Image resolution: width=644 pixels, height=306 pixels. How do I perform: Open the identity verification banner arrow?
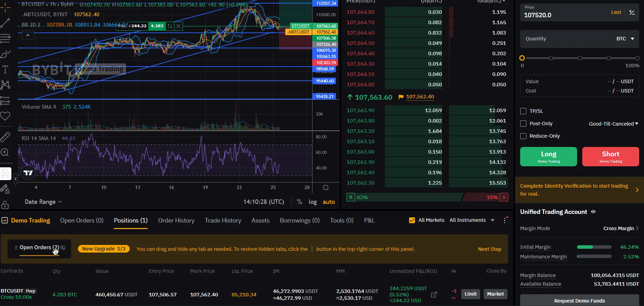pyautogui.click(x=637, y=190)
